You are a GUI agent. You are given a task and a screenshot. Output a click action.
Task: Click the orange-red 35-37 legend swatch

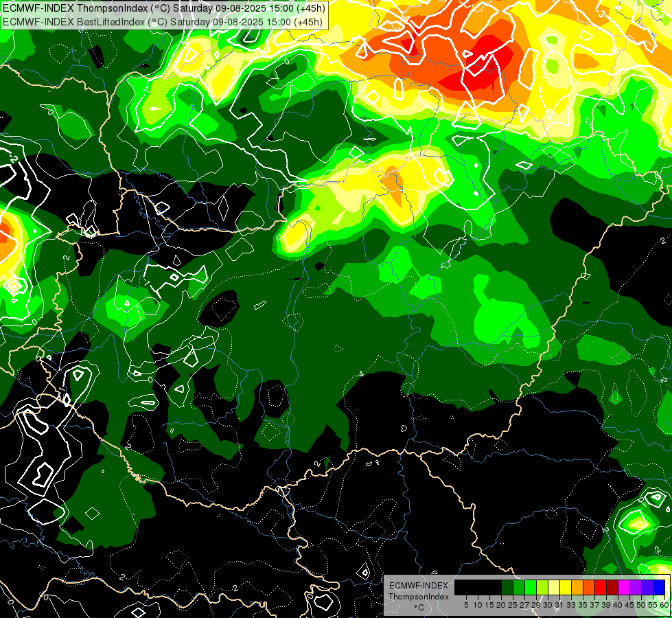(x=589, y=588)
